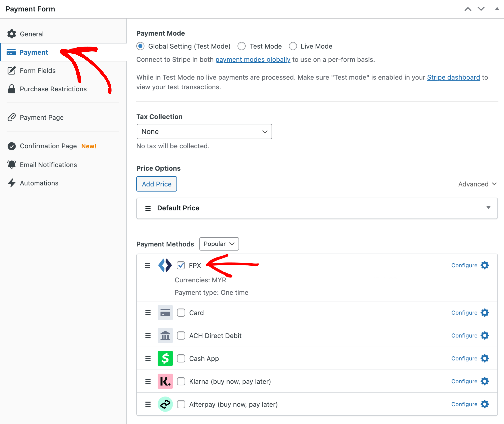Viewport: 504px width, 424px height.
Task: Click the drag handle next to Card
Action: (148, 313)
